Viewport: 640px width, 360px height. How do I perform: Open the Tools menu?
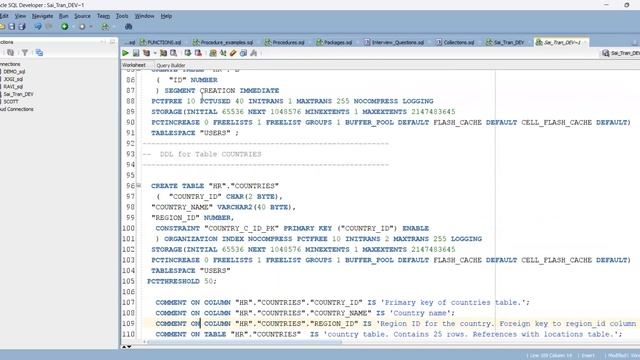(x=122, y=16)
